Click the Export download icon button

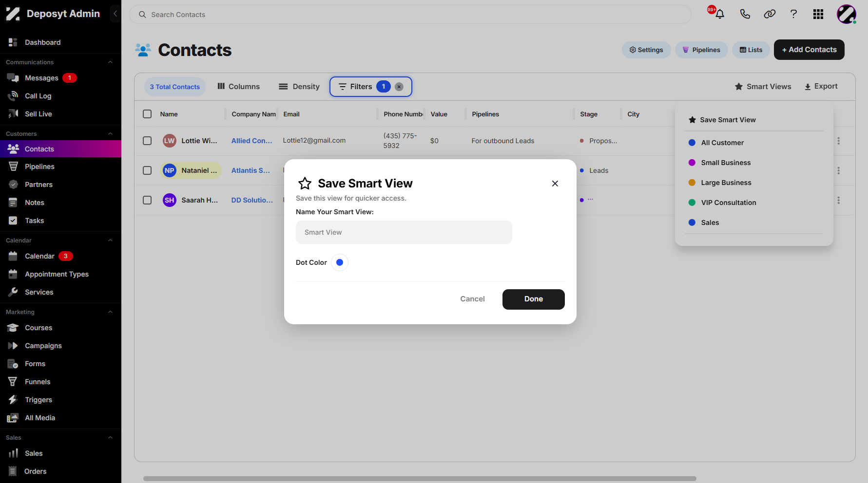[x=821, y=86]
